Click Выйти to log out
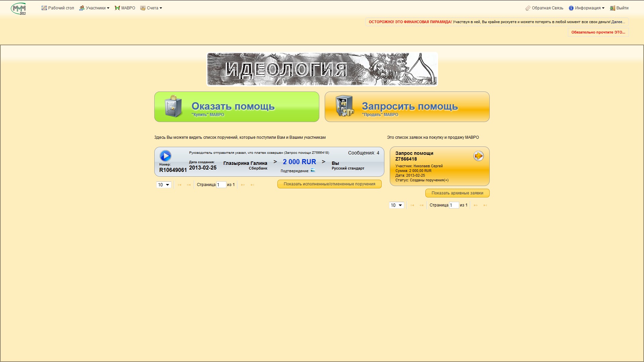This screenshot has width=644, height=362. pyautogui.click(x=619, y=8)
